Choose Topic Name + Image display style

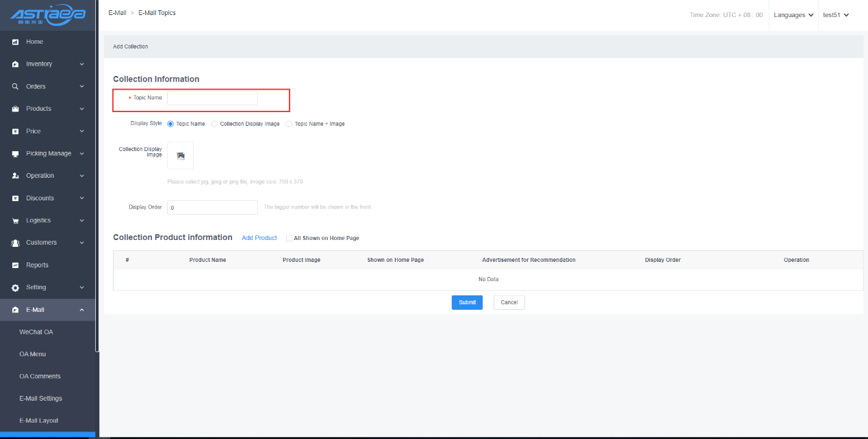click(x=289, y=124)
